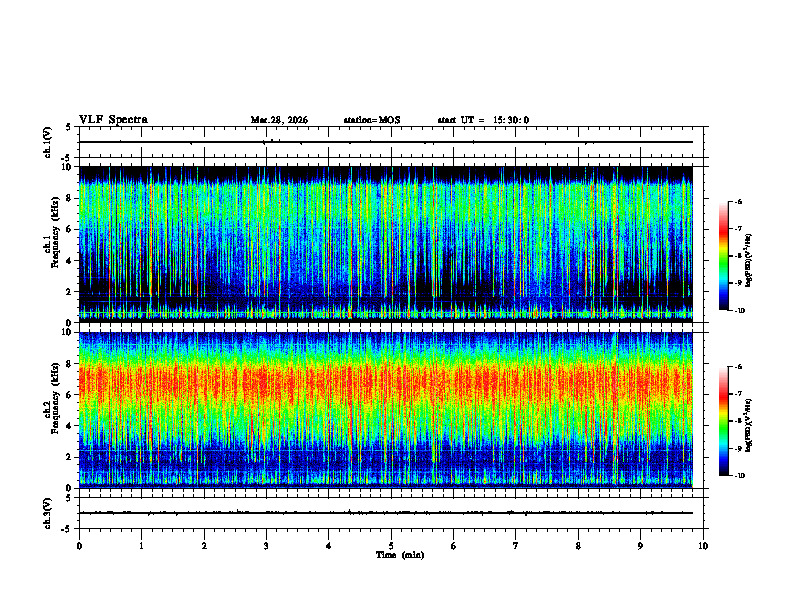This screenshot has height=612, width=792.
Task: Click the ch.3 voltage waveform trace
Action: pyautogui.click(x=385, y=513)
